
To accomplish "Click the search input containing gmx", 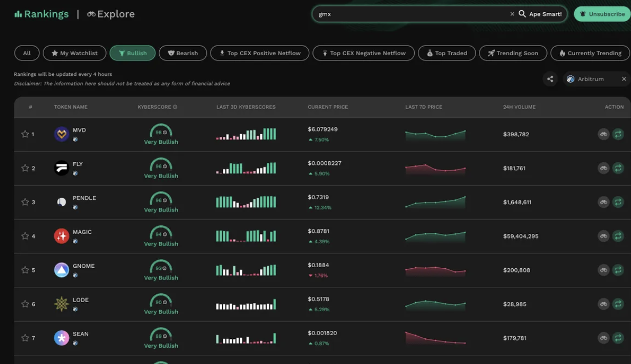I will [410, 14].
